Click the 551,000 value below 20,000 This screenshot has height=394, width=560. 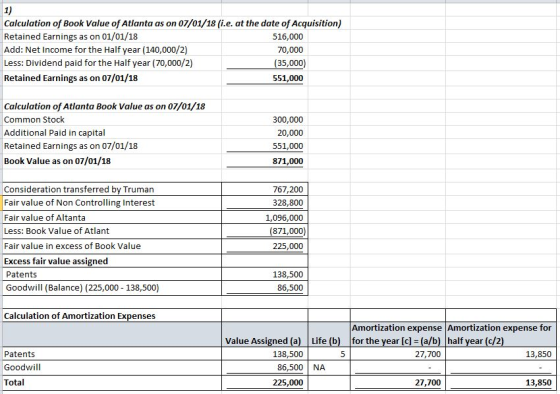(288, 146)
